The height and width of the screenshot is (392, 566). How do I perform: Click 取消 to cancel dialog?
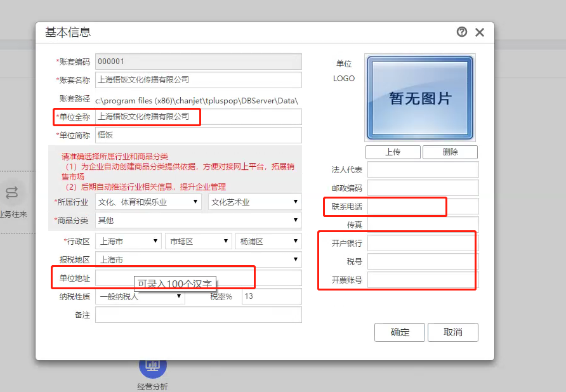point(453,332)
